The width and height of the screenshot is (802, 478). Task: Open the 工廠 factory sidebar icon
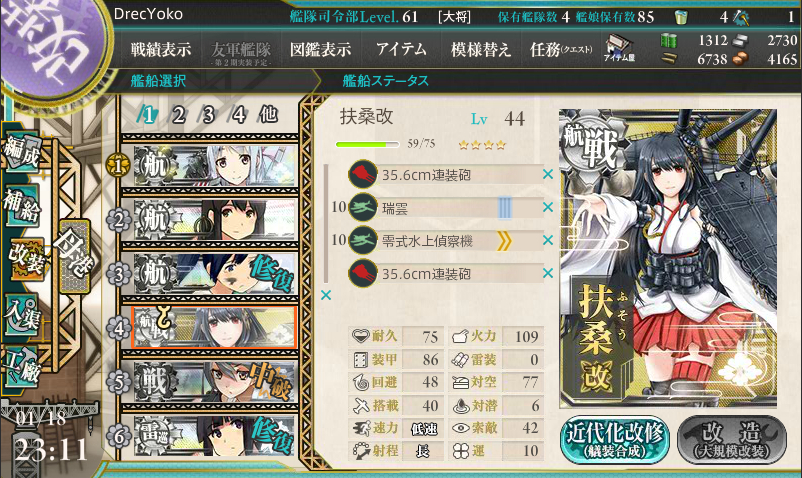pyautogui.click(x=21, y=368)
